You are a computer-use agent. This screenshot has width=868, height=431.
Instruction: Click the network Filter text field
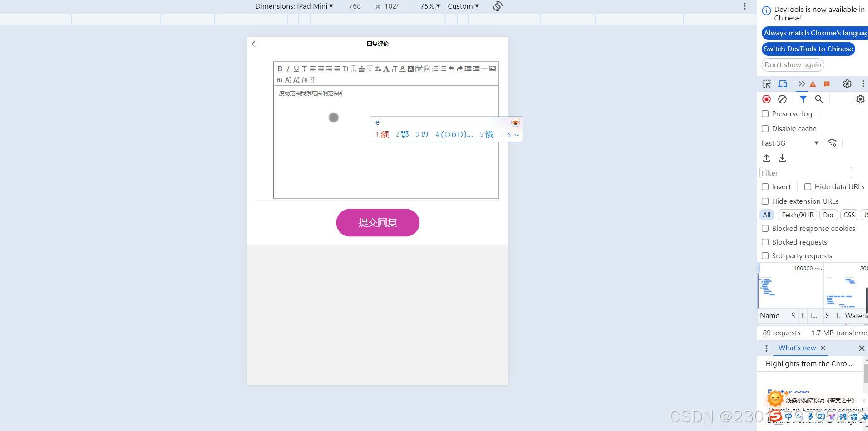pos(805,173)
